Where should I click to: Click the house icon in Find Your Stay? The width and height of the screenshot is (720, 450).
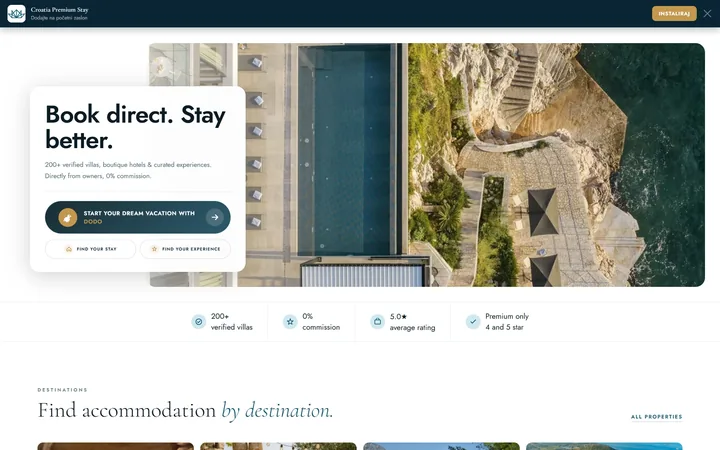coord(69,249)
